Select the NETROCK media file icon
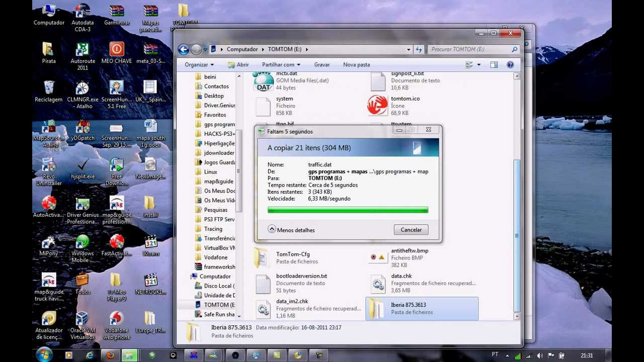 [150, 284]
